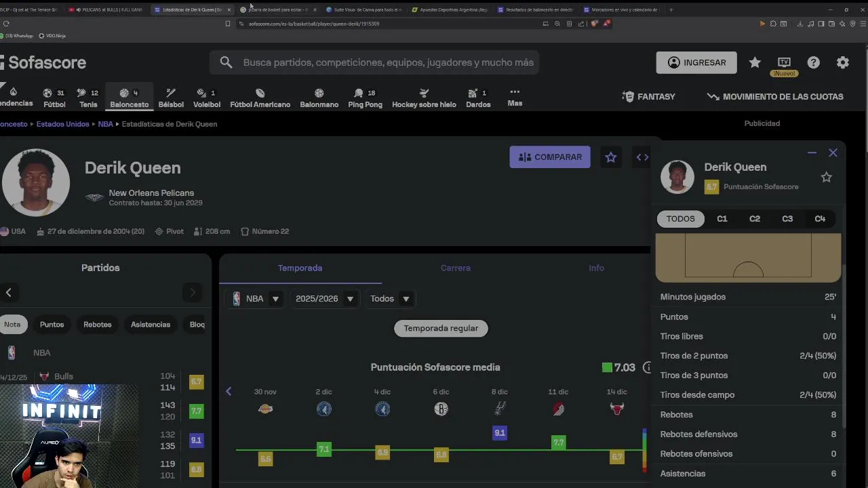The image size is (868, 488).
Task: Open the embed code icon
Action: [642, 157]
